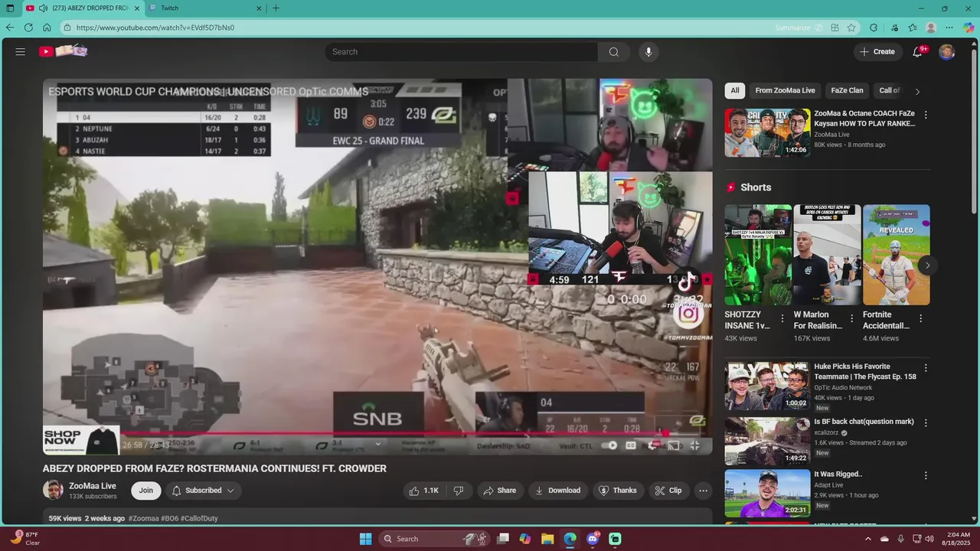This screenshot has width=980, height=551.
Task: Open the ZooMaa Live channel name link
Action: click(93, 485)
